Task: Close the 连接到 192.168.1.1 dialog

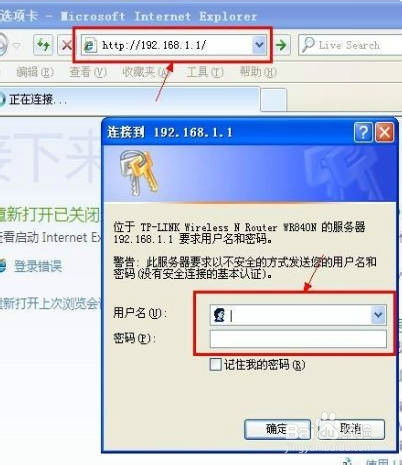Action: coord(385,132)
